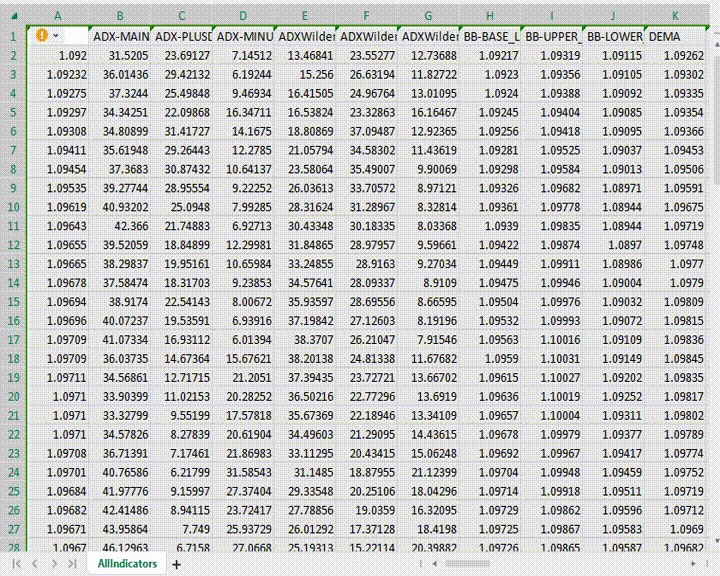
Task: Select column C header
Action: coord(181,16)
